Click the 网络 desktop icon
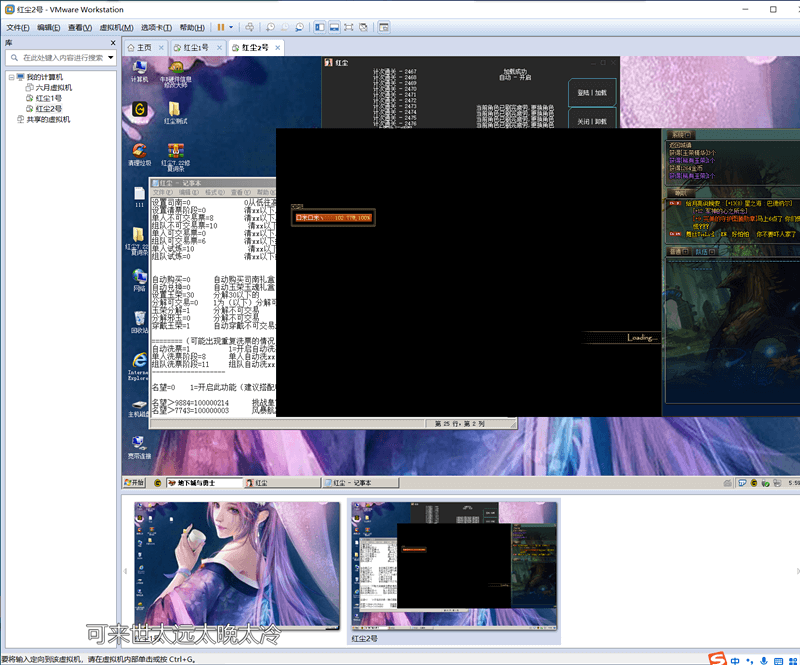This screenshot has height=665, width=800. click(139, 280)
